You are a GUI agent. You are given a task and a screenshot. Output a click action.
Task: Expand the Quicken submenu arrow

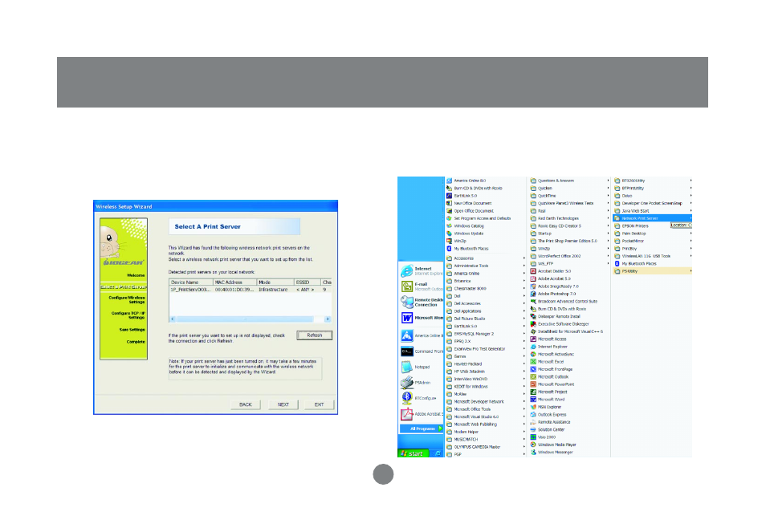click(608, 188)
